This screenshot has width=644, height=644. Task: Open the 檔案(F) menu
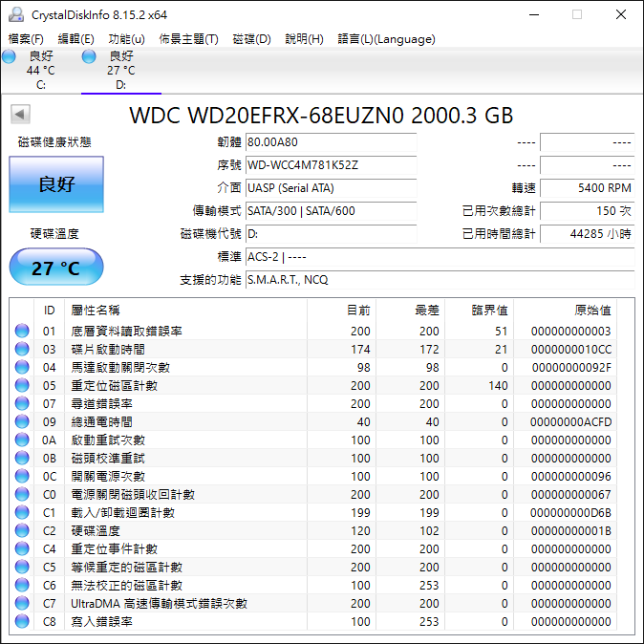pos(26,39)
